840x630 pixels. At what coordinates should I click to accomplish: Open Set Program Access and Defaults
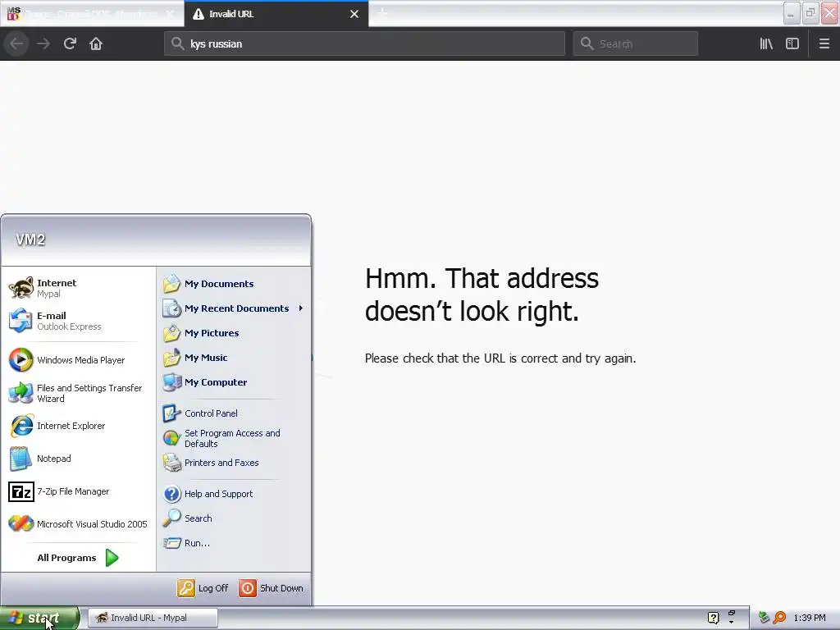point(234,438)
